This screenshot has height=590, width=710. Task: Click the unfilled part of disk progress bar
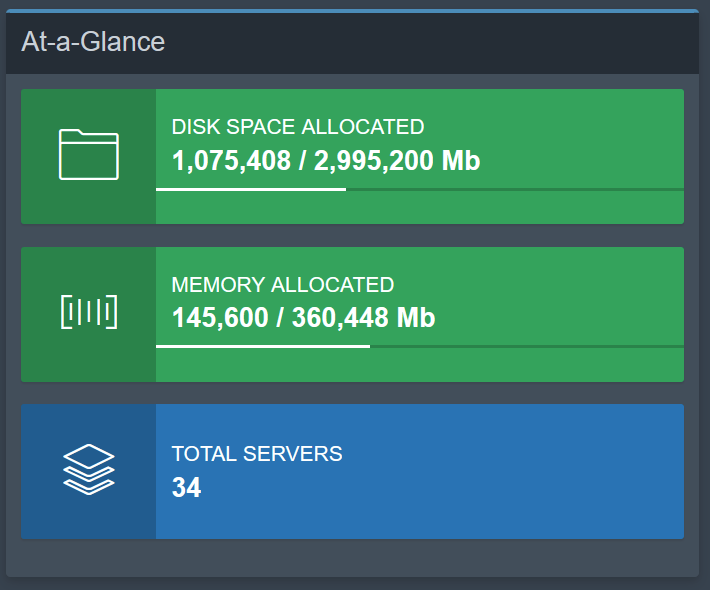515,189
